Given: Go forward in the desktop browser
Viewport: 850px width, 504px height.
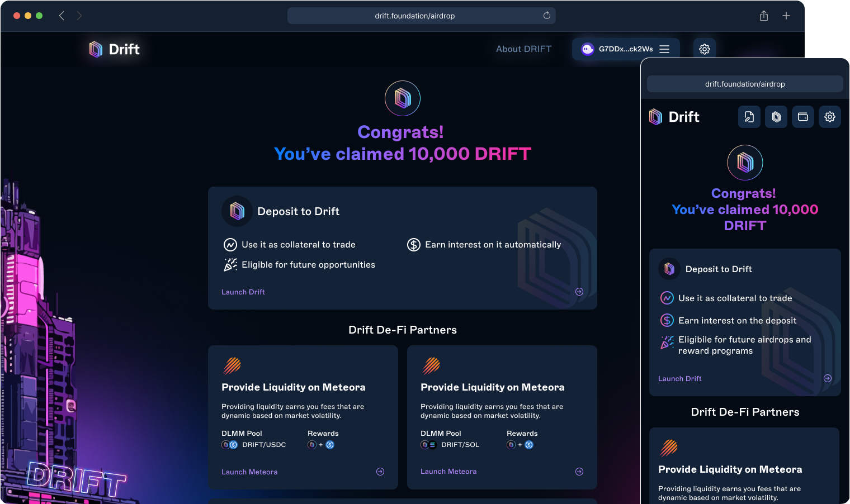Looking at the screenshot, I should pyautogui.click(x=79, y=16).
